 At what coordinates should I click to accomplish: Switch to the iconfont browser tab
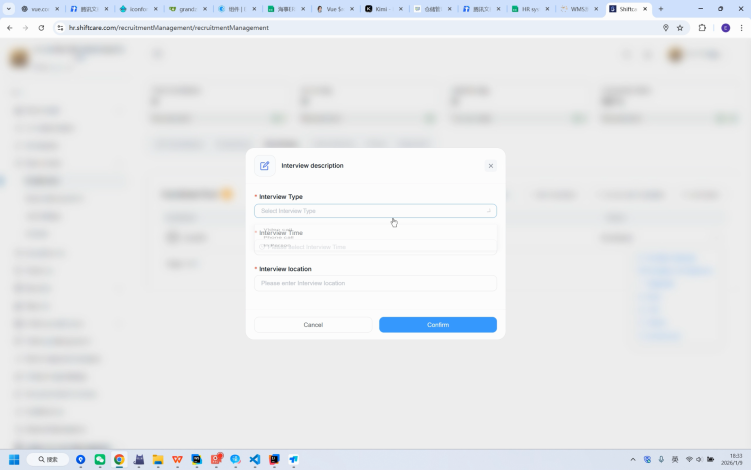[135, 9]
